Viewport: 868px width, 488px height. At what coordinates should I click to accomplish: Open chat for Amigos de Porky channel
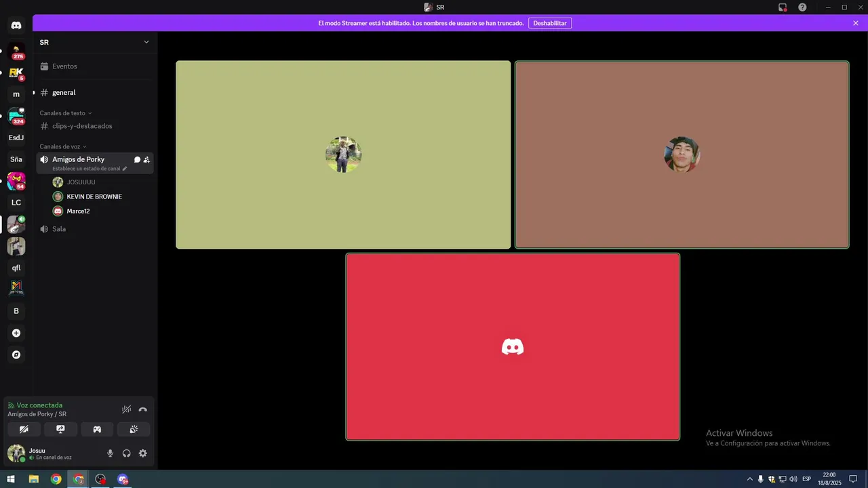click(137, 160)
